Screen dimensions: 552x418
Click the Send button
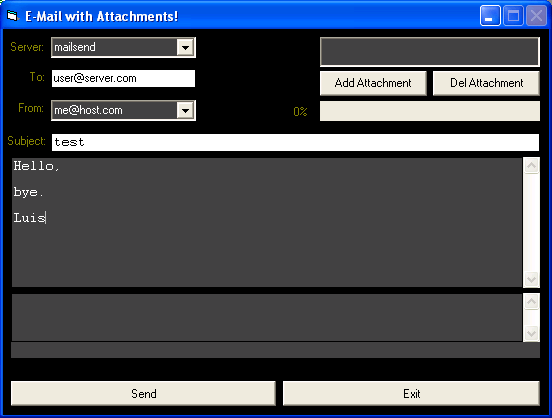tap(143, 393)
